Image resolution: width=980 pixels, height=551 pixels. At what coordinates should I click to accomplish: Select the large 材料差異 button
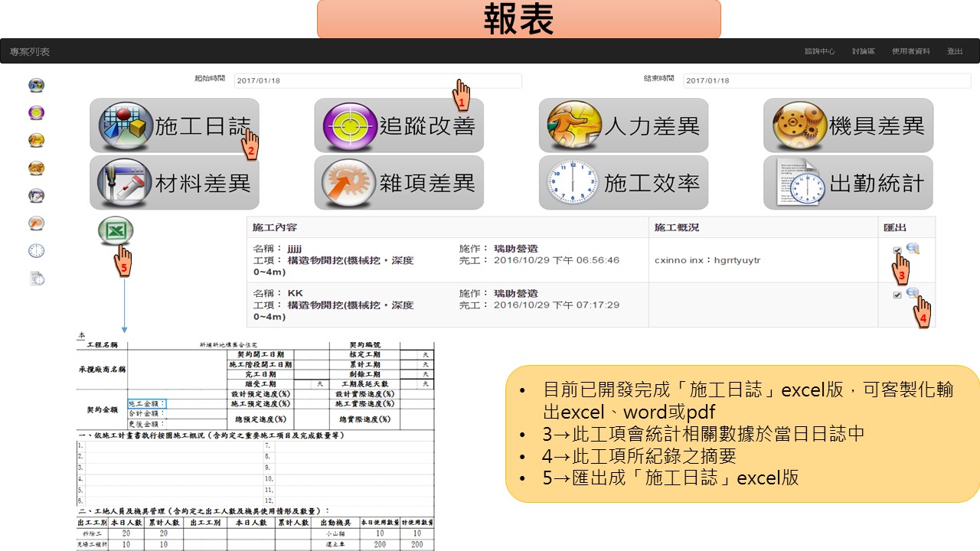click(175, 183)
